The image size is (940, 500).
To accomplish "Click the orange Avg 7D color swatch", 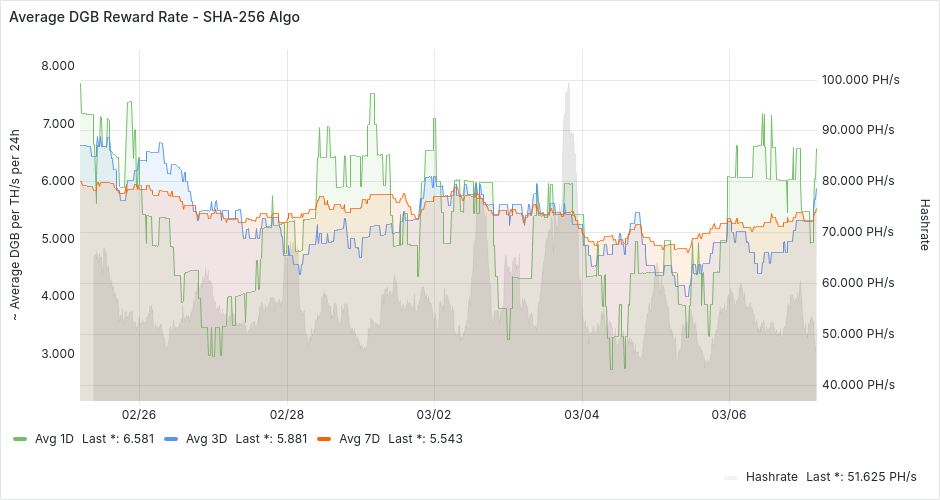I will click(323, 439).
